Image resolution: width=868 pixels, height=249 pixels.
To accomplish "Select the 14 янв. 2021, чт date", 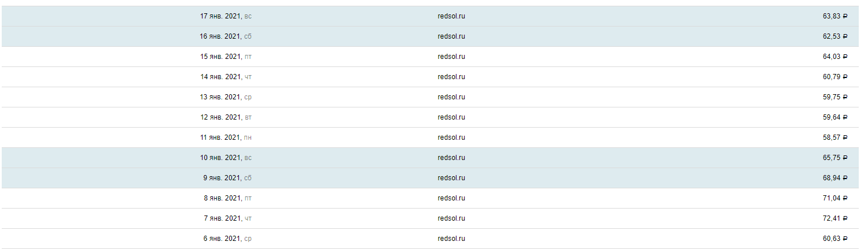I will click(226, 77).
